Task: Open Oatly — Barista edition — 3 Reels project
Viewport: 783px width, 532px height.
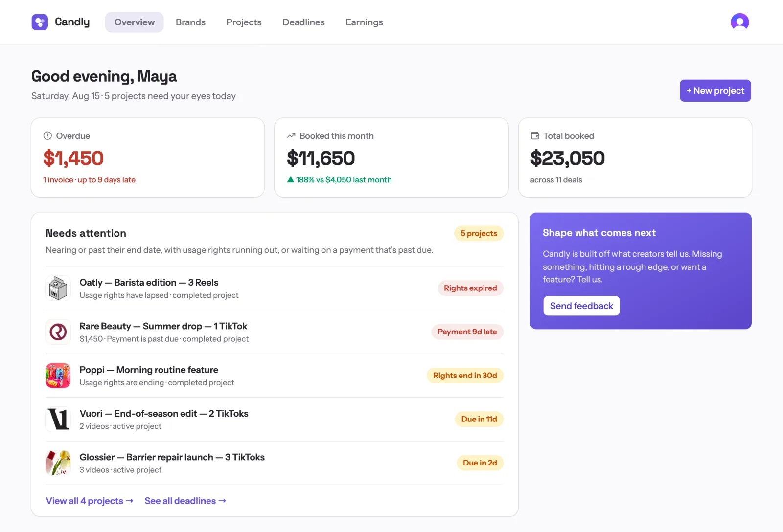Action: click(275, 288)
